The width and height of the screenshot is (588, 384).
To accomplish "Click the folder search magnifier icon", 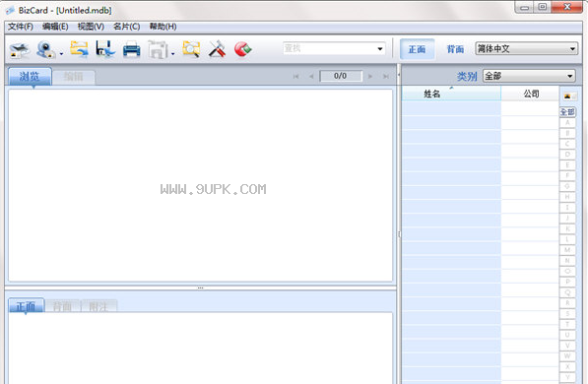I will click(191, 49).
